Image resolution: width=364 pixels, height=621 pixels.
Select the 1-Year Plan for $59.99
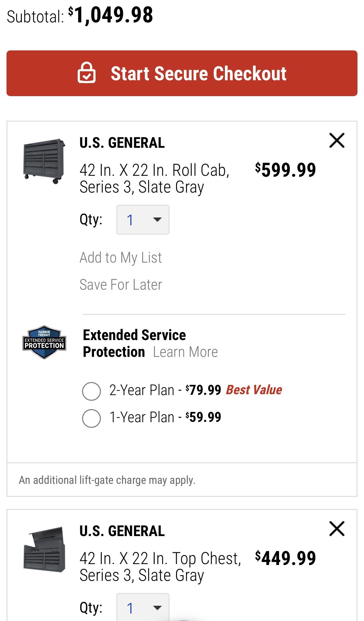pos(91,417)
